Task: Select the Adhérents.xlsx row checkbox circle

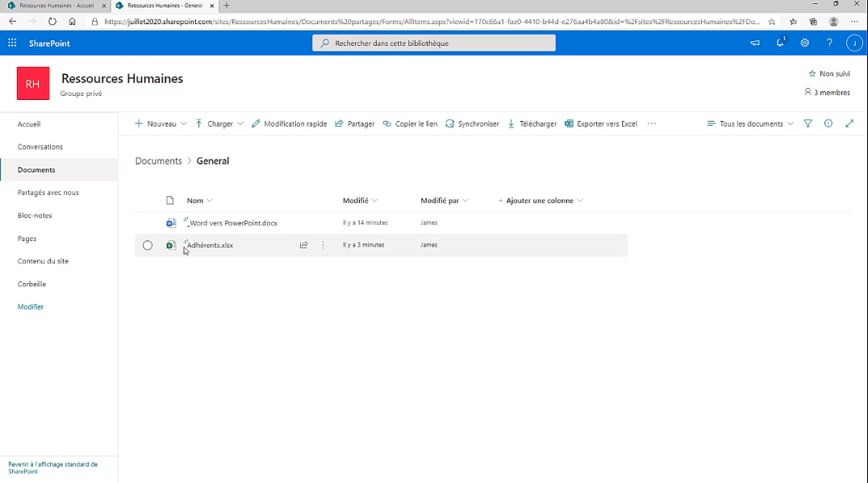Action: [x=148, y=245]
